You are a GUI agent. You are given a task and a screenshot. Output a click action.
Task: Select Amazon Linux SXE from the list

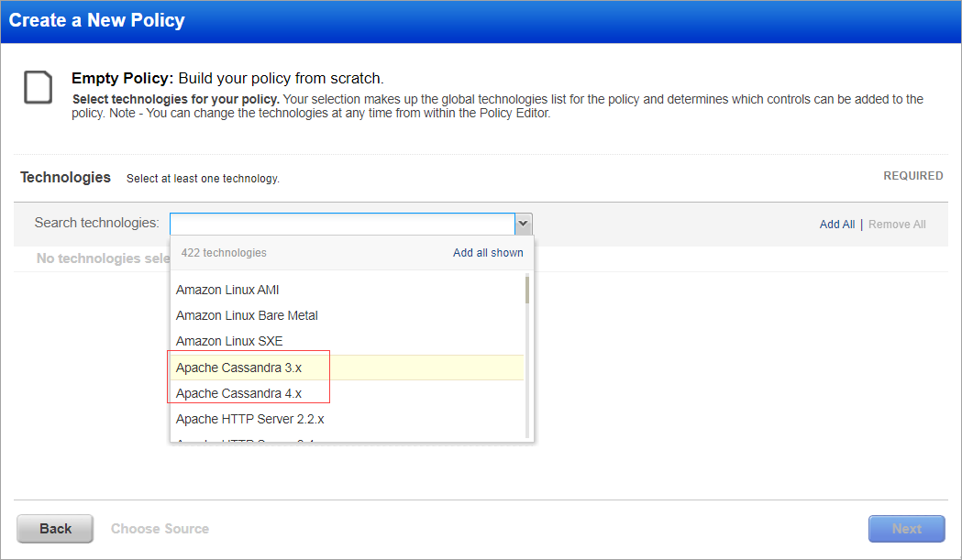[x=226, y=340]
